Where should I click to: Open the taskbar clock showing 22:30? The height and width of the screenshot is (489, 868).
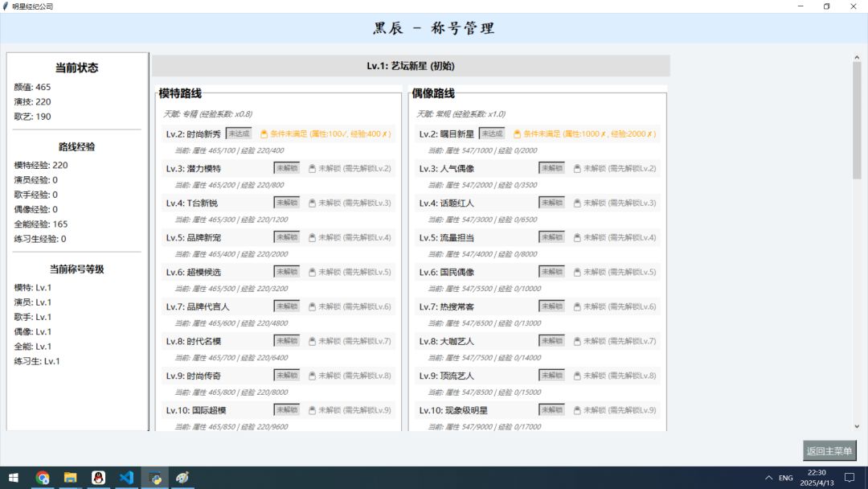pyautogui.click(x=817, y=478)
